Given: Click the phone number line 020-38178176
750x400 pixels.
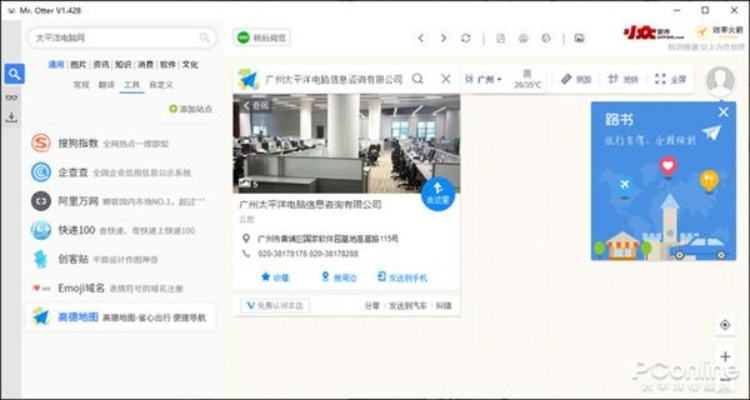Looking at the screenshot, I should click(308, 254).
